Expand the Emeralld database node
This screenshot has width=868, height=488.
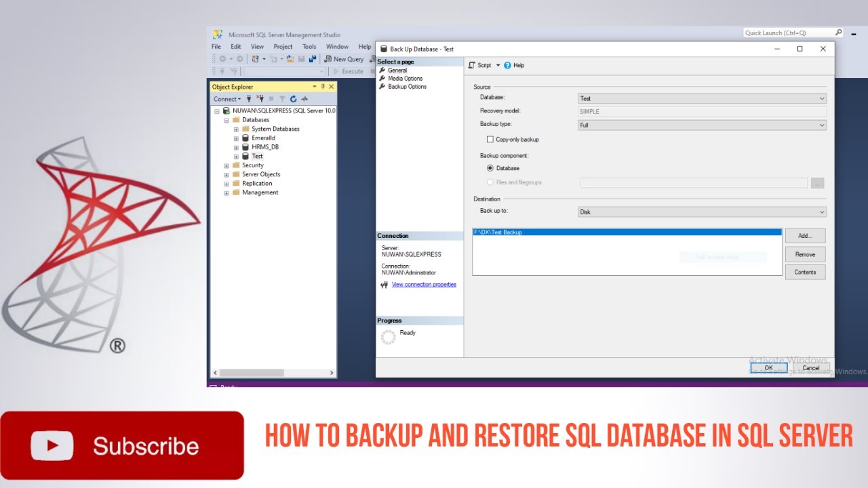click(236, 138)
